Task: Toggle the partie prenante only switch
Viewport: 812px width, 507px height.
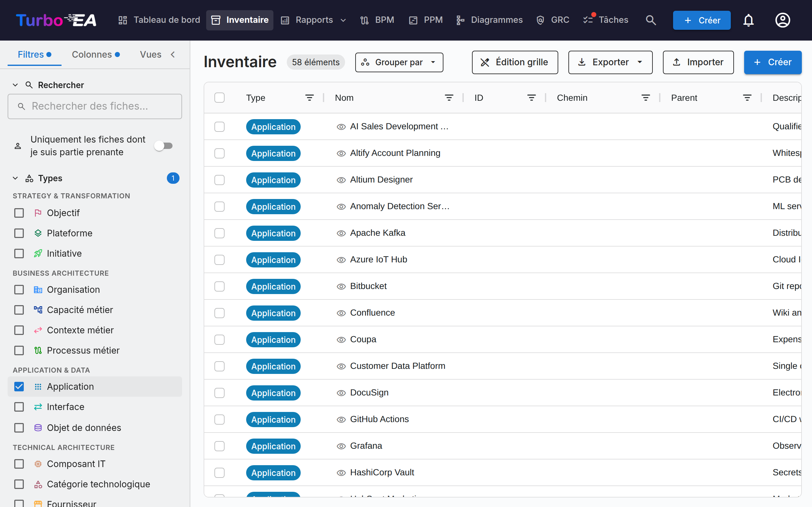Action: point(164,145)
